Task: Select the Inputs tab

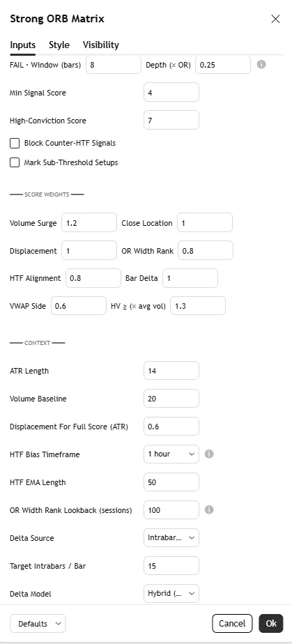Action: pyautogui.click(x=22, y=45)
